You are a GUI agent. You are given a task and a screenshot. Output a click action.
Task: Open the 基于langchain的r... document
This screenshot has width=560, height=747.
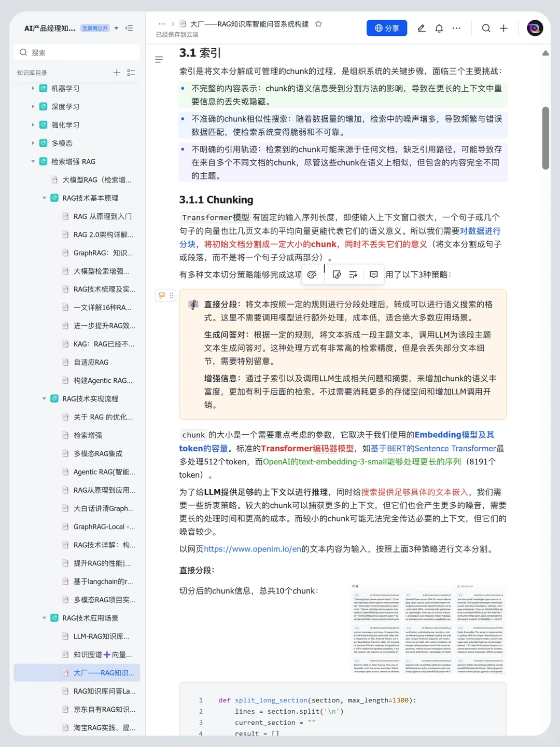coord(102,582)
